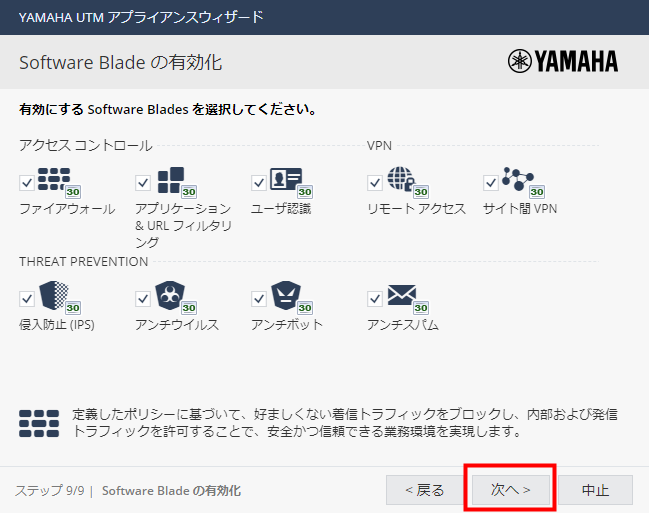Toggle the アンチウイルス checkbox

(142, 299)
